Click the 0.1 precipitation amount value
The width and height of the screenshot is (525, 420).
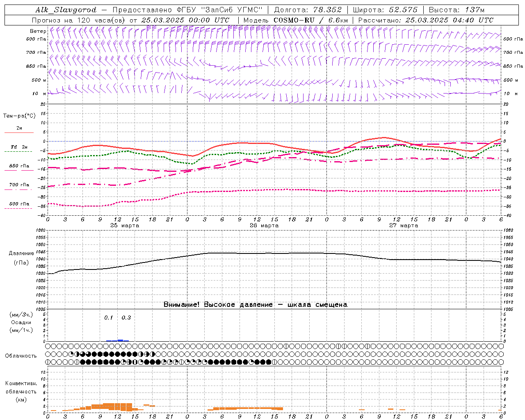(x=108, y=317)
